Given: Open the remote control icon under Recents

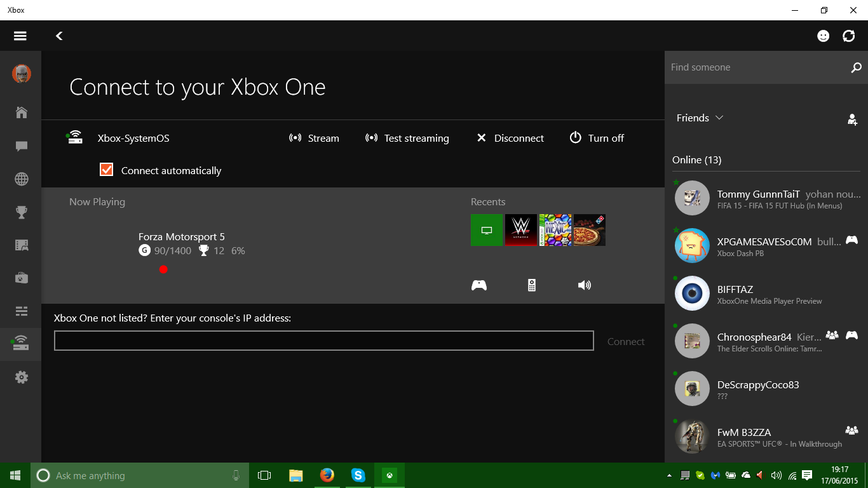Looking at the screenshot, I should 532,285.
